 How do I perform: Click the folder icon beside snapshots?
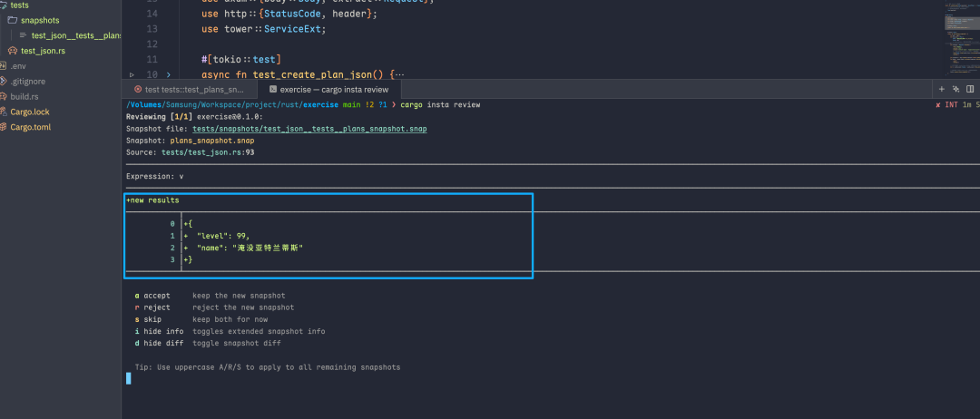pyautogui.click(x=13, y=20)
